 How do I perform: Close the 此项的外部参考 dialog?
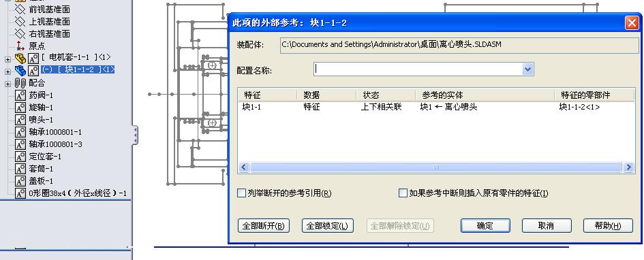click(x=632, y=22)
